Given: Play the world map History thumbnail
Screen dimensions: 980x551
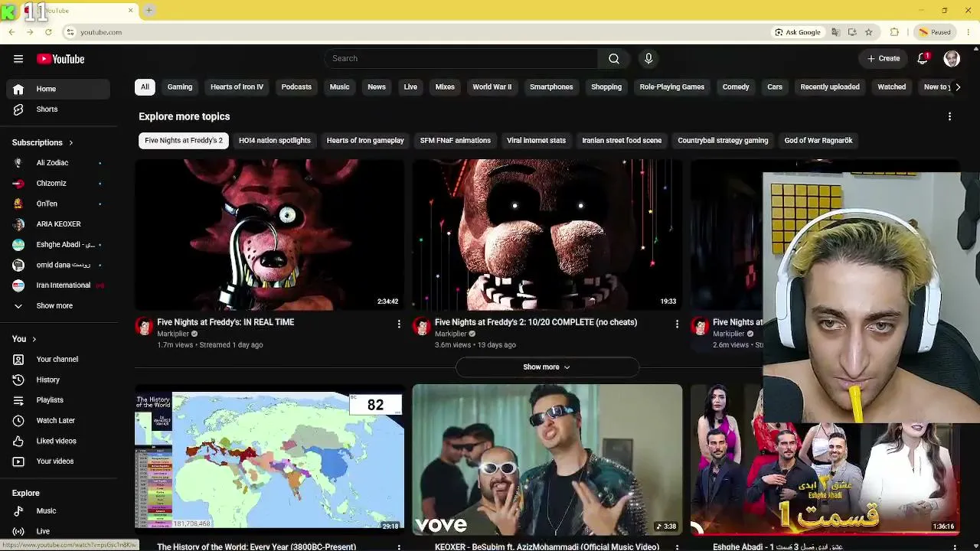Looking at the screenshot, I should pos(269,459).
